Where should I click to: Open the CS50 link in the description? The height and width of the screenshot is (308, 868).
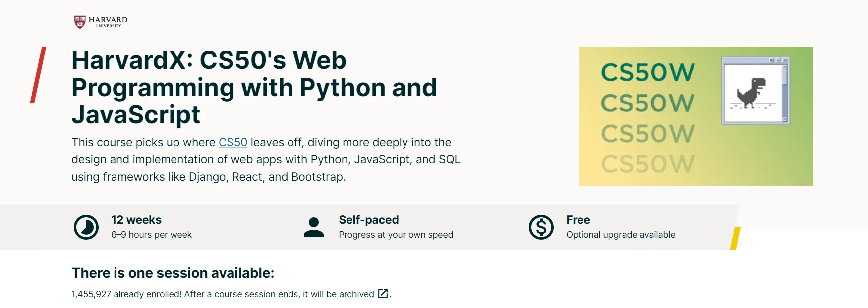coord(232,142)
